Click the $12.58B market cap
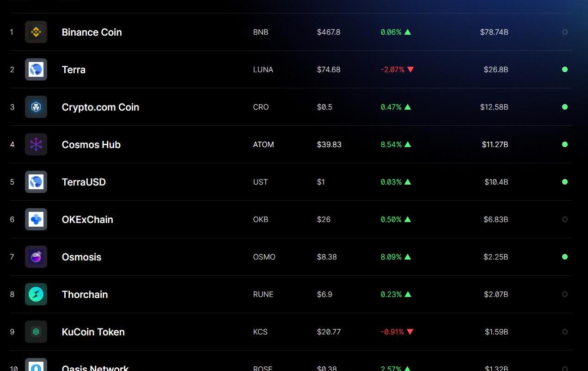The image size is (588, 371). tap(494, 107)
